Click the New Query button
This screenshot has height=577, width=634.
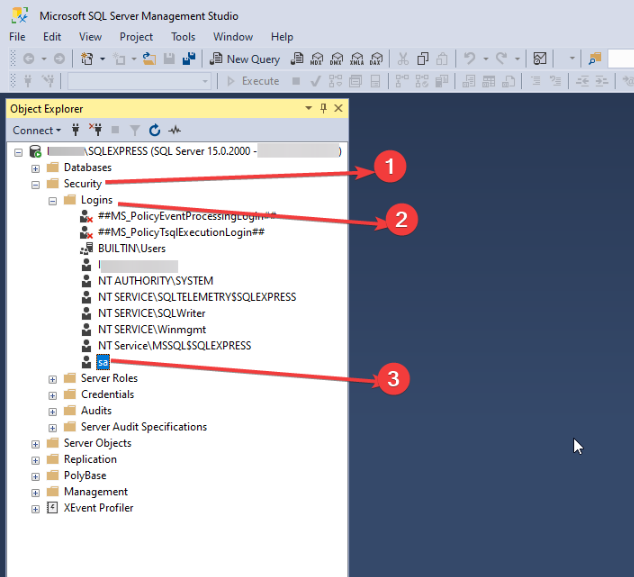tap(245, 59)
